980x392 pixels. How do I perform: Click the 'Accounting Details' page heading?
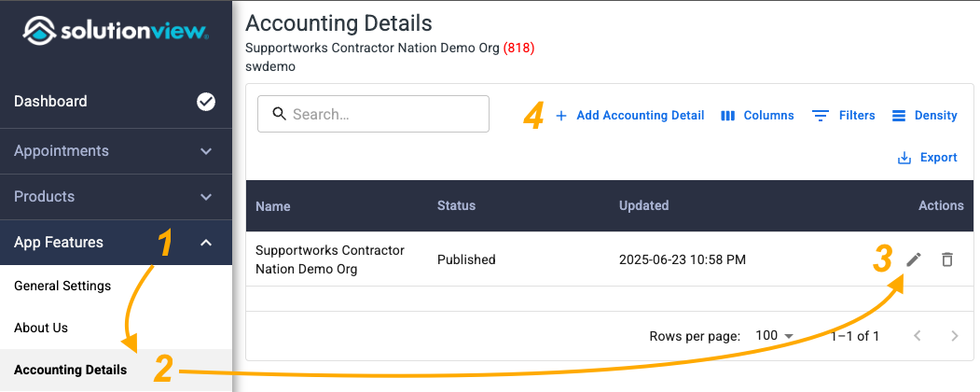coord(338,23)
